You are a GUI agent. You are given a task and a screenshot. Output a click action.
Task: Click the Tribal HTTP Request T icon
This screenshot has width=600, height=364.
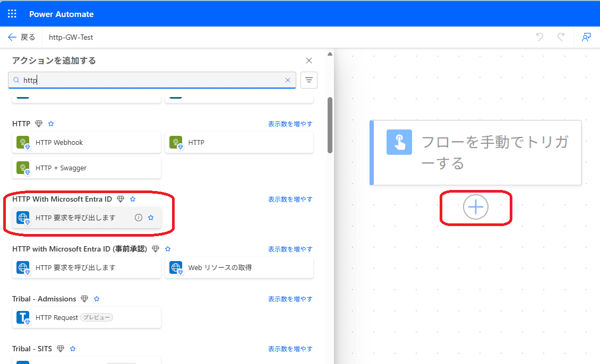coord(23,317)
